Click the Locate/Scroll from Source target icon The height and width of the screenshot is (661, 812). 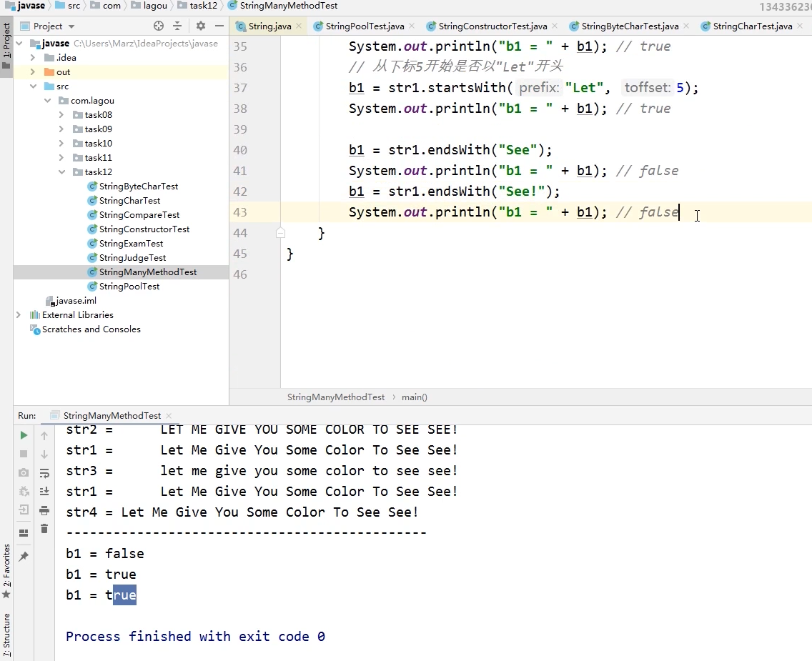[159, 26]
